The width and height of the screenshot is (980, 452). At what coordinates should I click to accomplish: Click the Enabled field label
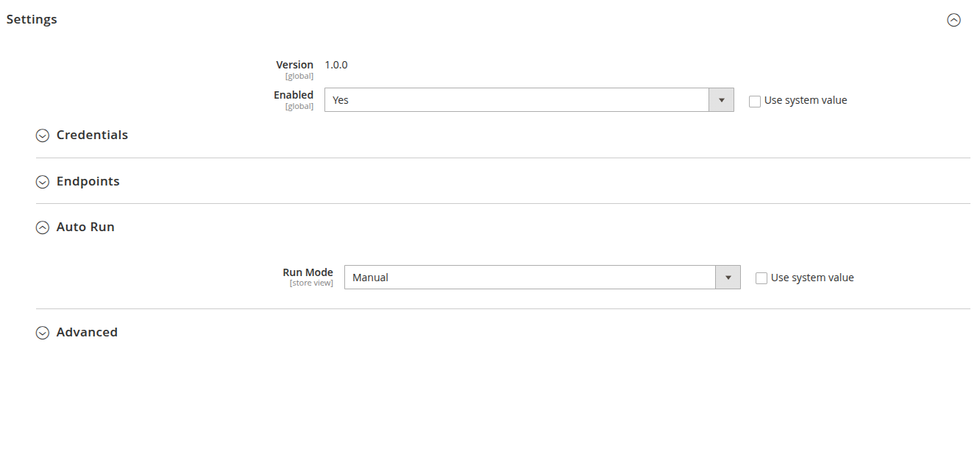tap(294, 95)
